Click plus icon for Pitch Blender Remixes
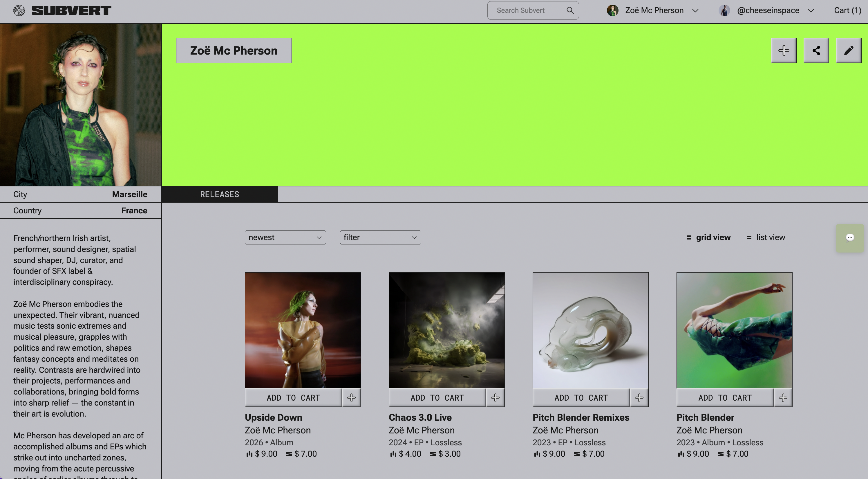 639,398
